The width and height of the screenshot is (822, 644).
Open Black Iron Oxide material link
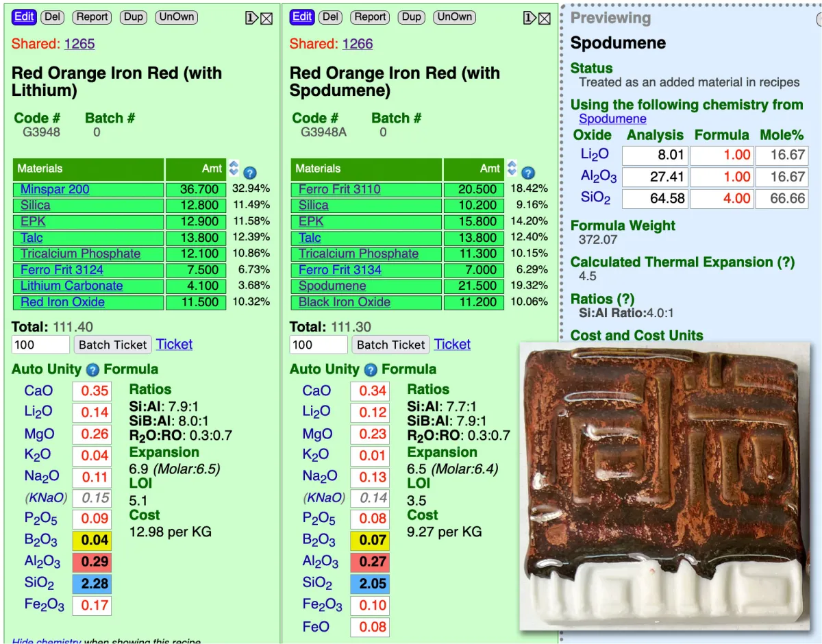coord(345,302)
